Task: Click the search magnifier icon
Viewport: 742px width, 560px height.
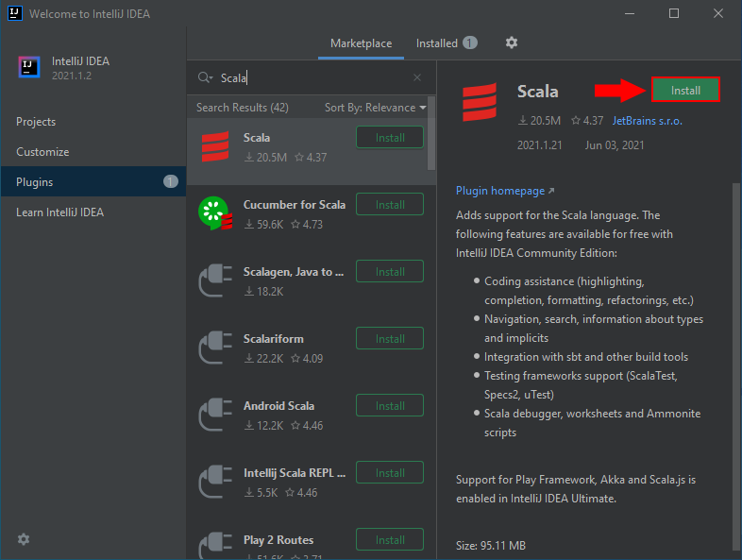Action: tap(205, 77)
